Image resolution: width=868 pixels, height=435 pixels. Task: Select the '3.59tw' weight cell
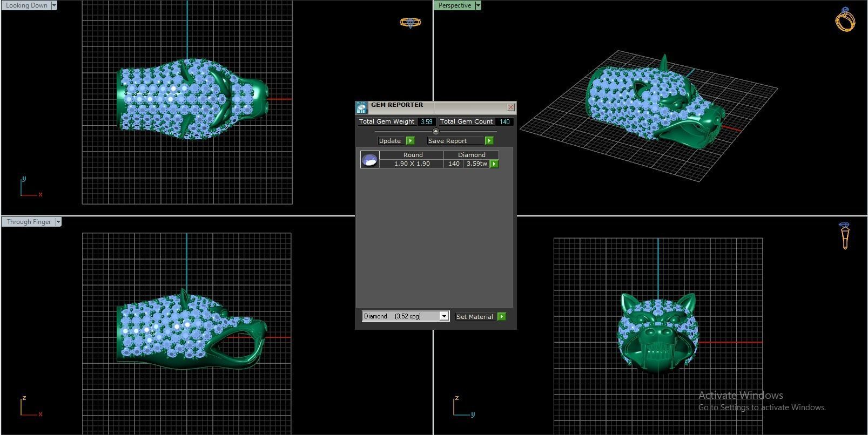[x=476, y=164]
